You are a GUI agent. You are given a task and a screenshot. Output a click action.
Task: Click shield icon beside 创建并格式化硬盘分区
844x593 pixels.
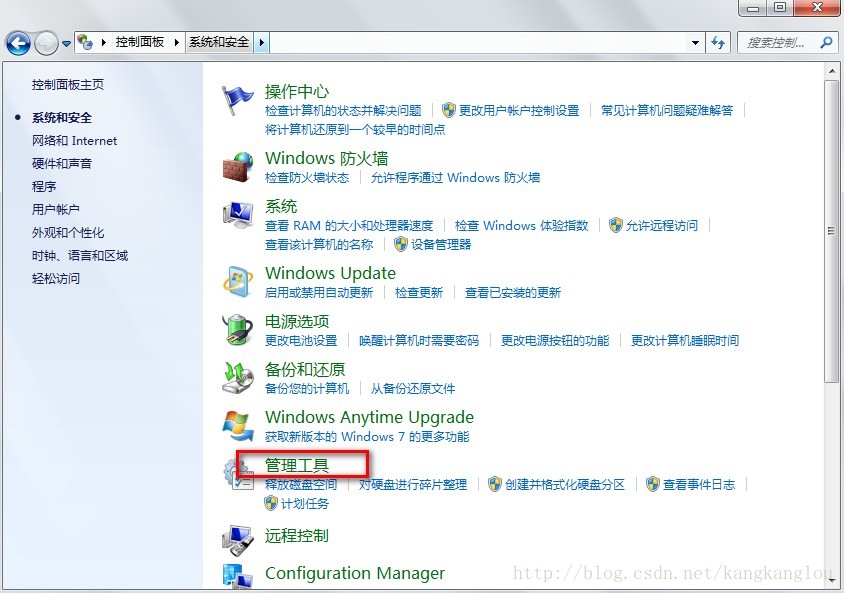pos(494,484)
